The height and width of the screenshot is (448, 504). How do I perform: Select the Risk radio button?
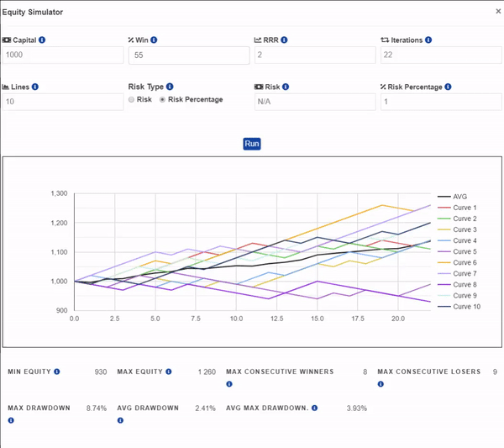coord(132,100)
